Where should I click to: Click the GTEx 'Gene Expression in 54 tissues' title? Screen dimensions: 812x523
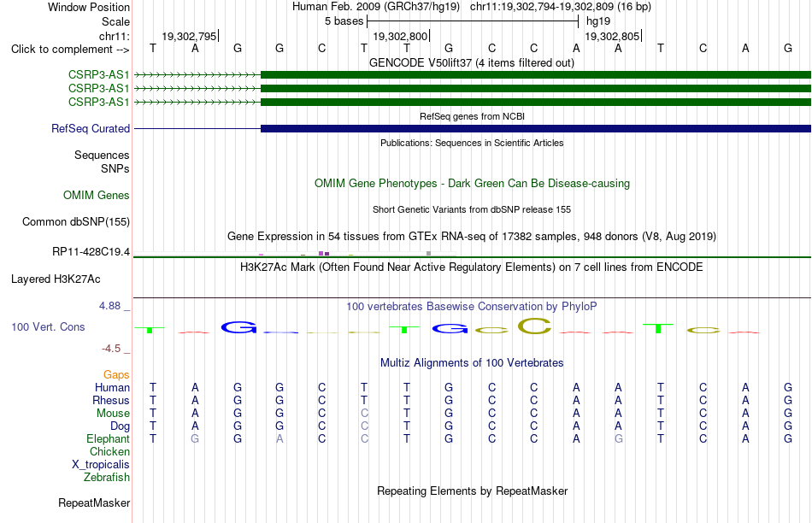(472, 237)
